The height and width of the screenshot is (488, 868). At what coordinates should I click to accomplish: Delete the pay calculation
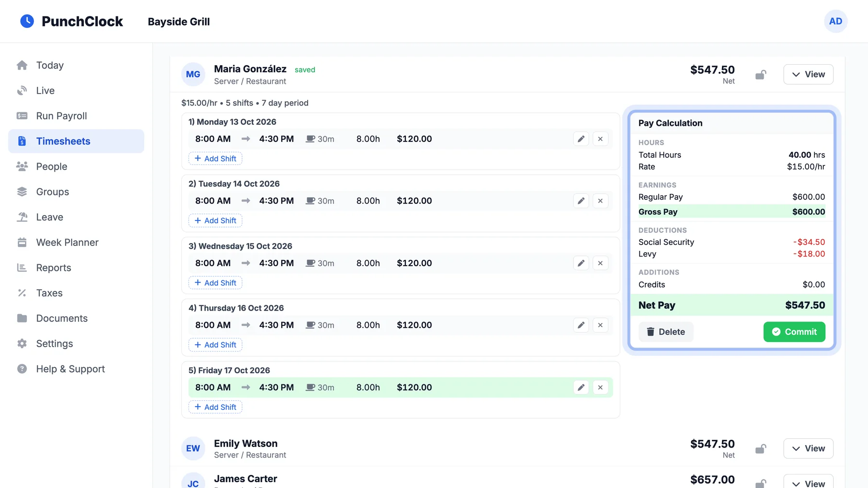(666, 332)
